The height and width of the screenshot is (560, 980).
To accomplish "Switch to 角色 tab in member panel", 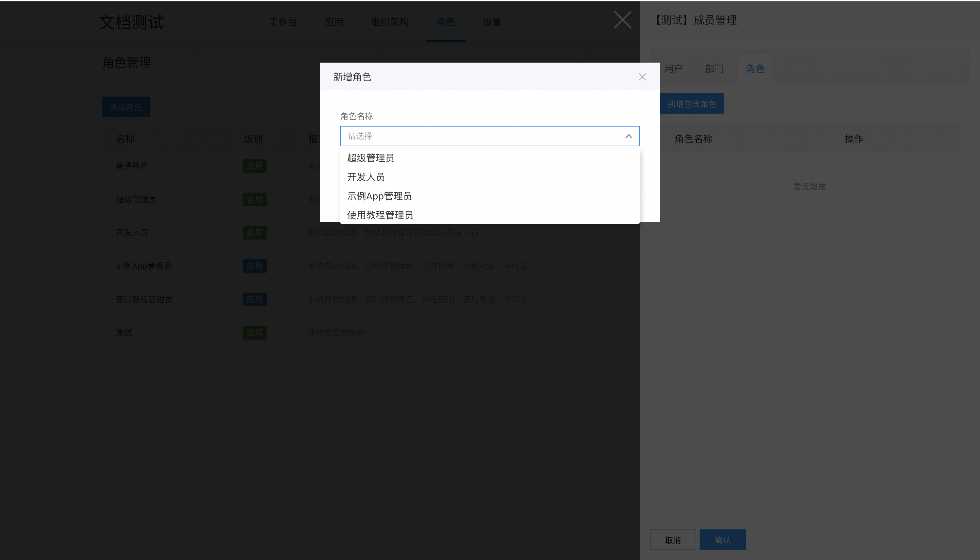I will 755,69.
